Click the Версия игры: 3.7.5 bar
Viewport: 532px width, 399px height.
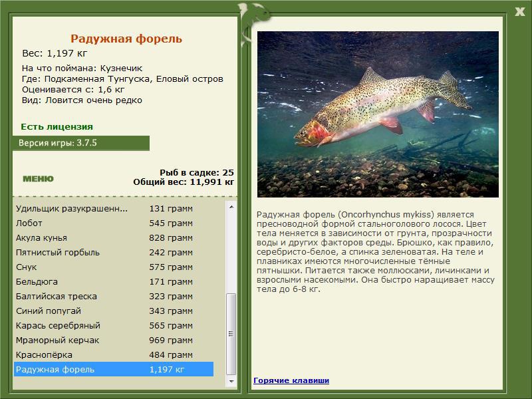(80, 143)
